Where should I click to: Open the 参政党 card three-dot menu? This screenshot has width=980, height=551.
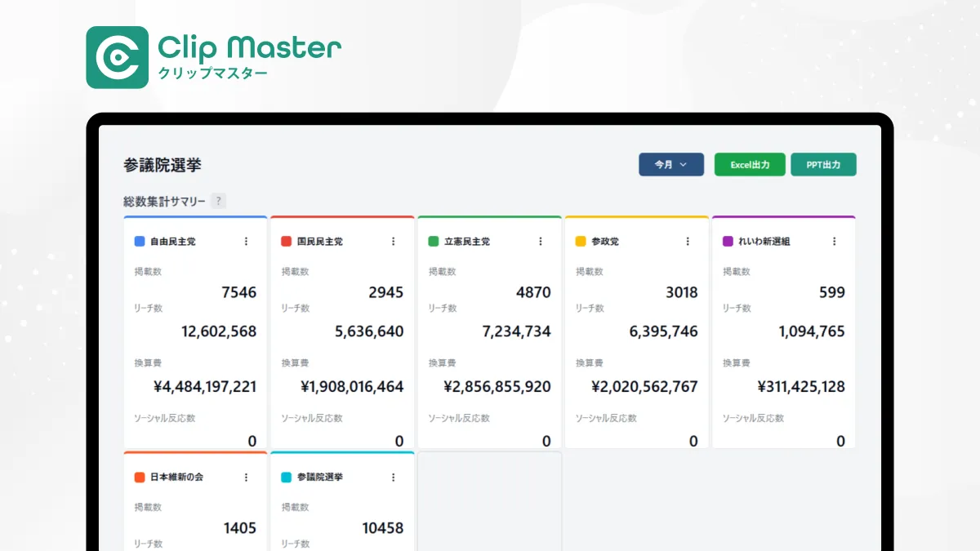tap(688, 242)
